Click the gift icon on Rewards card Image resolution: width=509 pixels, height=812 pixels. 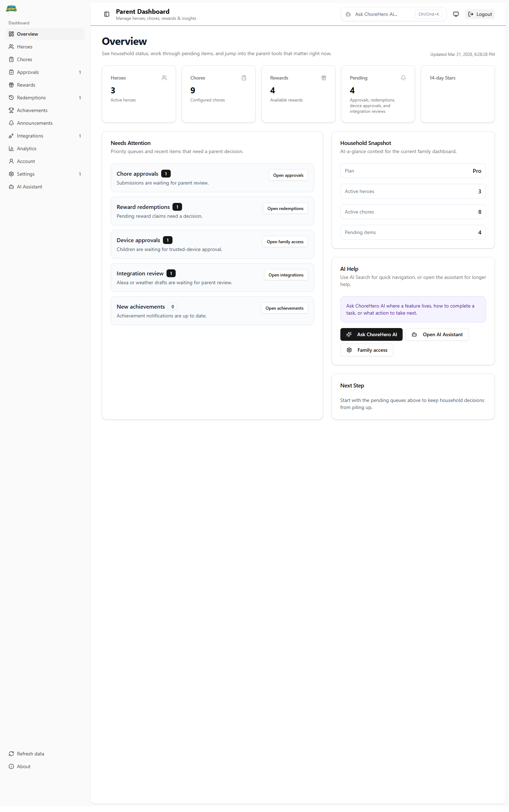324,78
